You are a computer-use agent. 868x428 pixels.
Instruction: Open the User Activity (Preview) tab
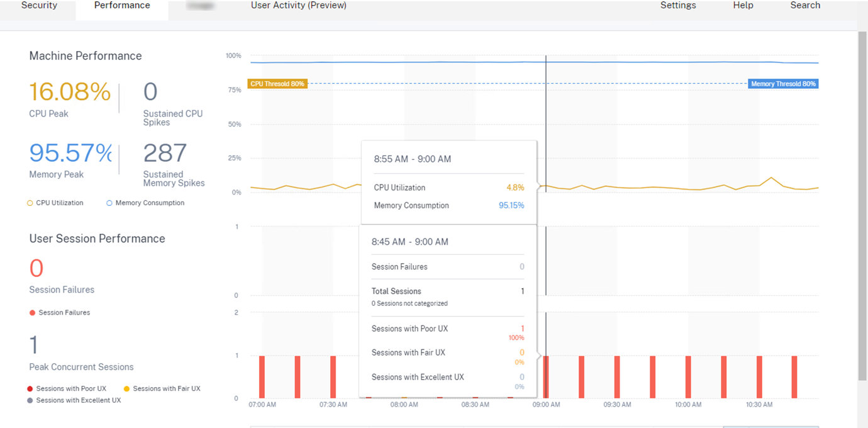(x=298, y=6)
